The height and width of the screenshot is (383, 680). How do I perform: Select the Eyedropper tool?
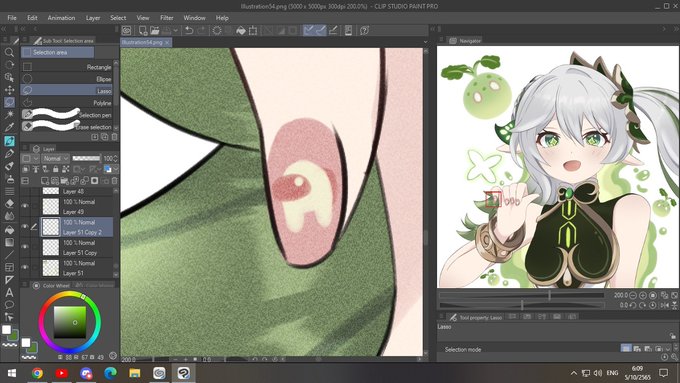coord(9,127)
